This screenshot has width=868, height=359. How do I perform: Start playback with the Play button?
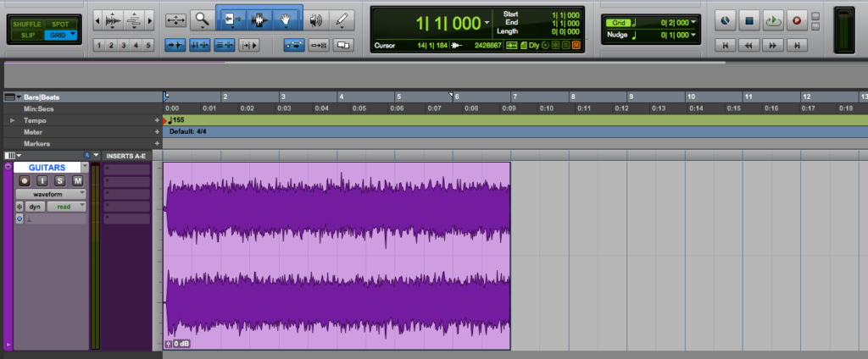tap(772, 21)
